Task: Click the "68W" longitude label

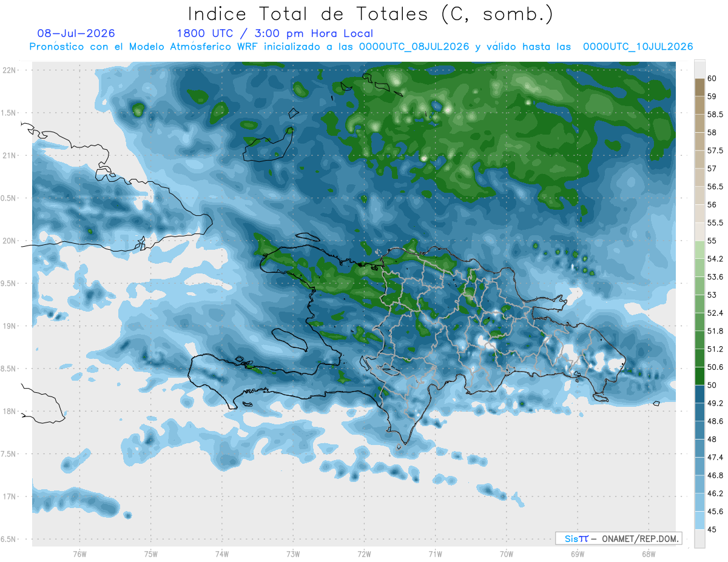Action: point(649,554)
